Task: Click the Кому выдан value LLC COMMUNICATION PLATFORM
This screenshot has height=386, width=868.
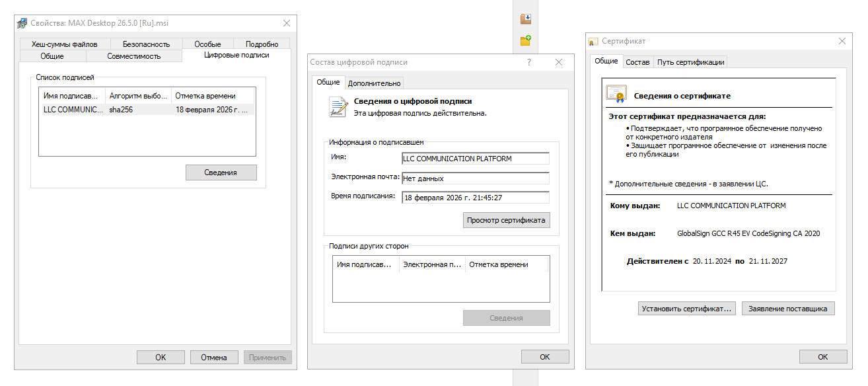Action: [x=731, y=206]
